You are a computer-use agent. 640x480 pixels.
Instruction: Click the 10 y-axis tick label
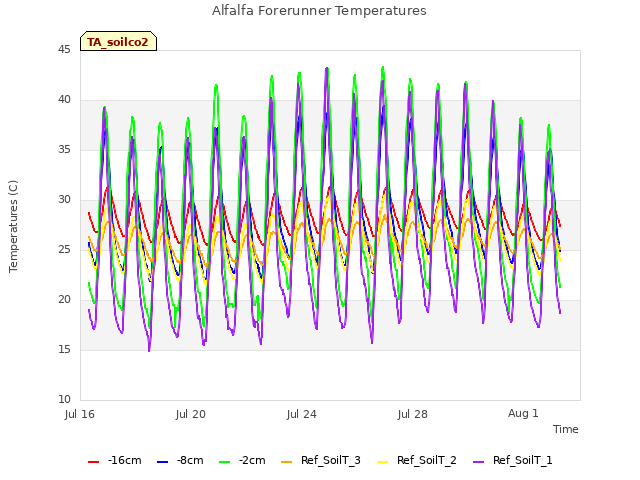[64, 400]
